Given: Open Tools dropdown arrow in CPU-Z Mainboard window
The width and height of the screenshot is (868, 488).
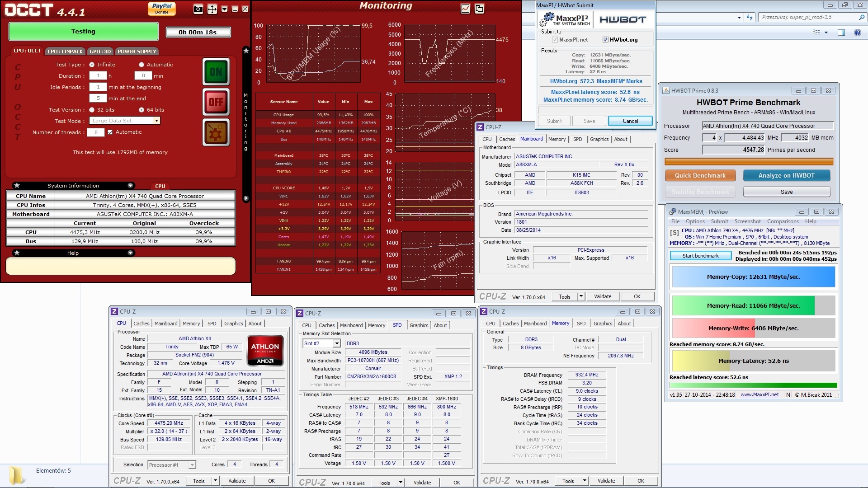Looking at the screenshot, I should (x=581, y=296).
